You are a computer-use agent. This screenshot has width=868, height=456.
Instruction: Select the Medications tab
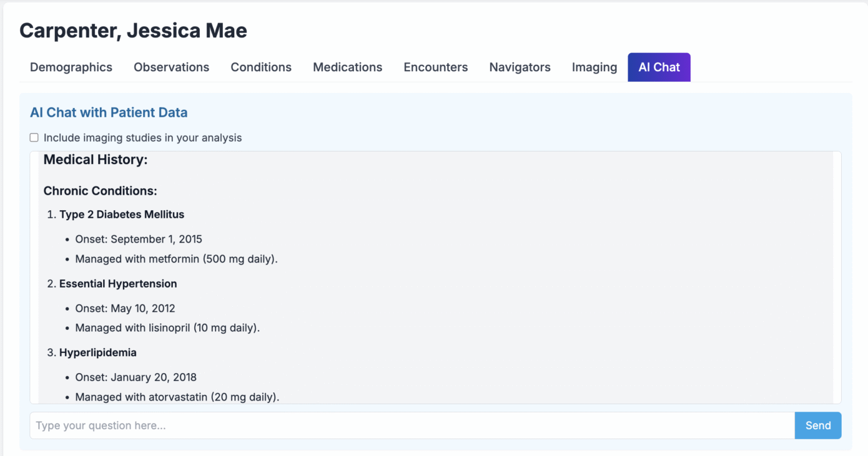point(347,67)
